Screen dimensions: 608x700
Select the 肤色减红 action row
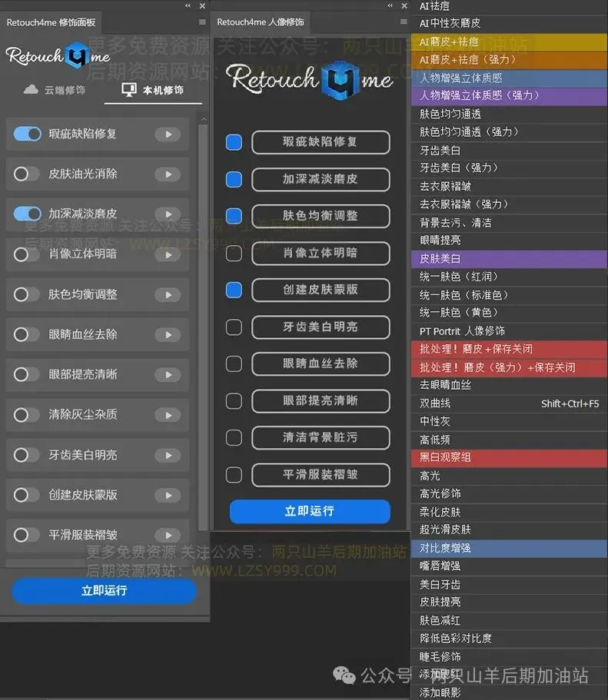coord(509,621)
